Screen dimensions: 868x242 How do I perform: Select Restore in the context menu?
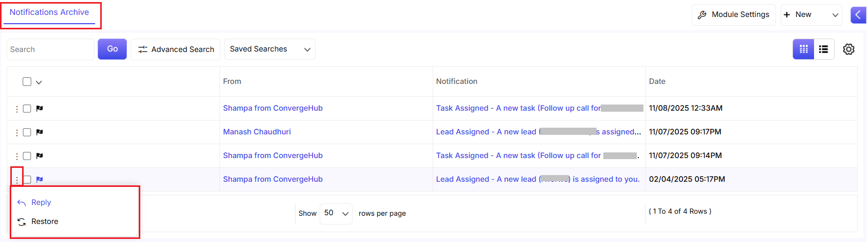click(x=45, y=221)
